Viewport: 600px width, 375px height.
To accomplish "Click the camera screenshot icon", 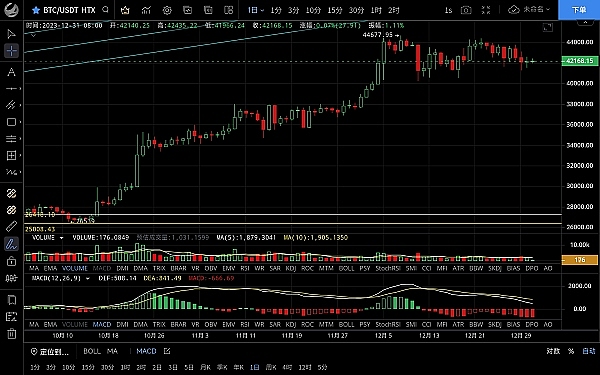I will 466,10.
